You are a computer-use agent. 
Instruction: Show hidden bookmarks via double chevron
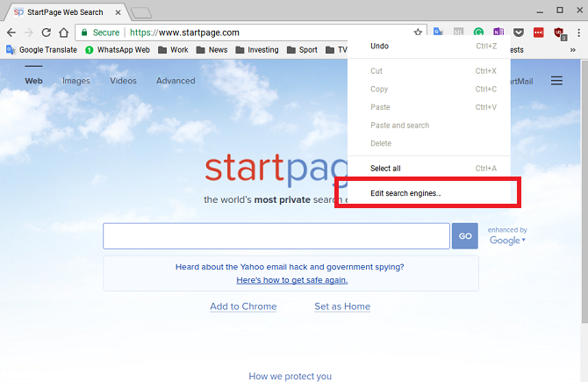pos(572,50)
